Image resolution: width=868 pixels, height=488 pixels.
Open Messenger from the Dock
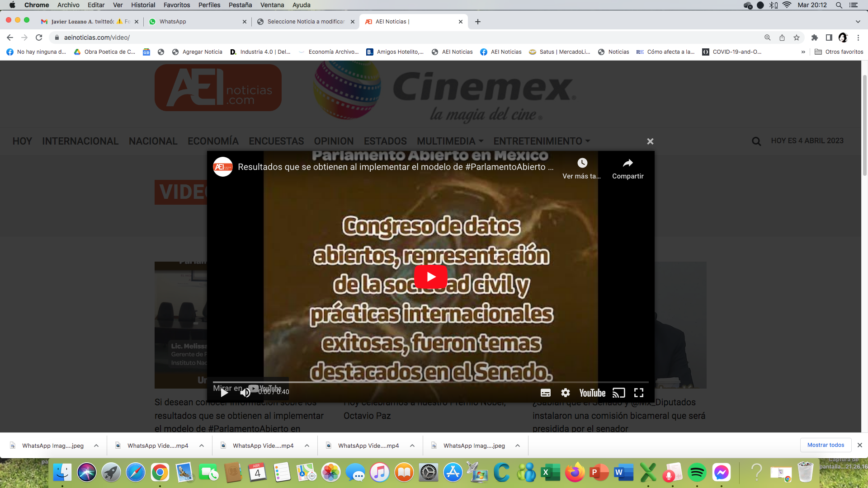click(x=721, y=473)
